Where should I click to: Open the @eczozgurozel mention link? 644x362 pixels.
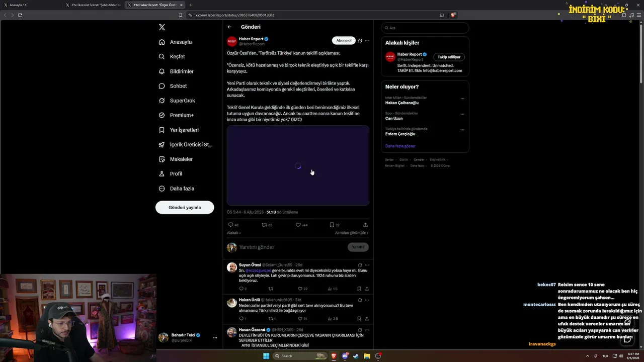(x=258, y=270)
